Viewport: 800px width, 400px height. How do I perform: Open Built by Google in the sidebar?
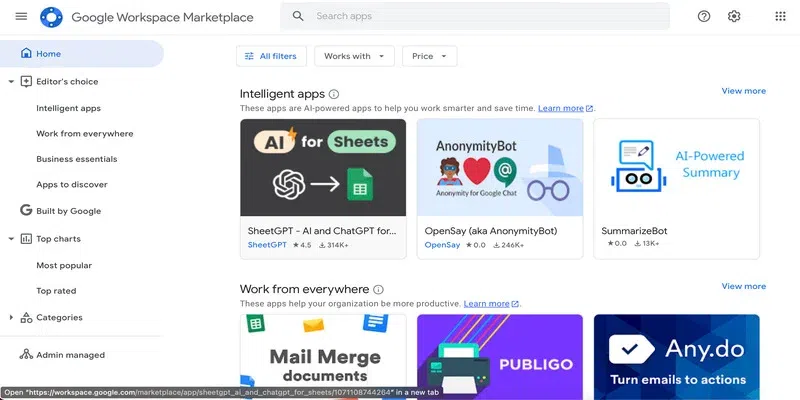click(68, 211)
